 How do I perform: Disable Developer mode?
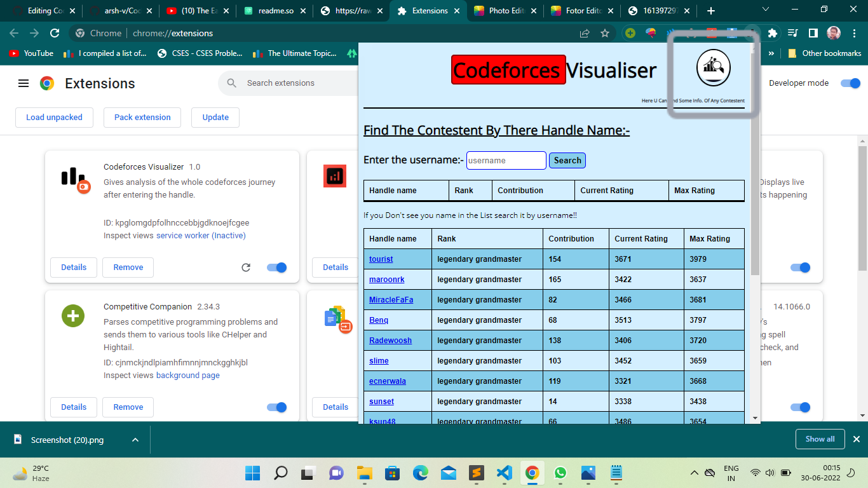850,83
